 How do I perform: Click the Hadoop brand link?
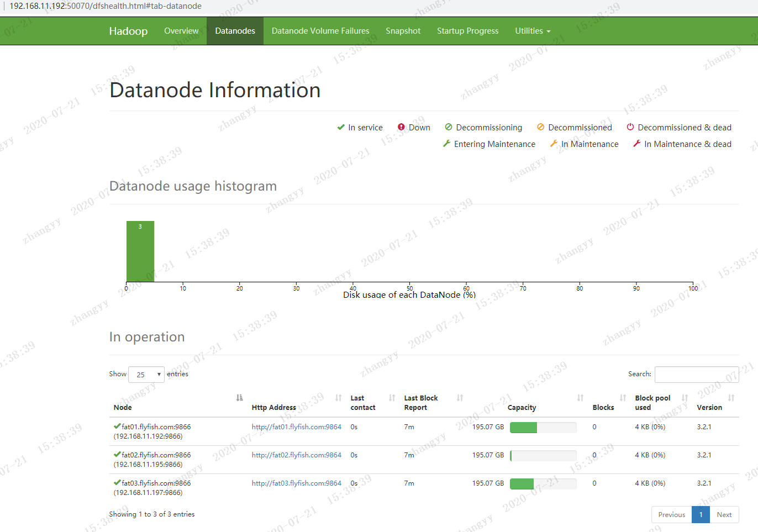[x=128, y=31]
